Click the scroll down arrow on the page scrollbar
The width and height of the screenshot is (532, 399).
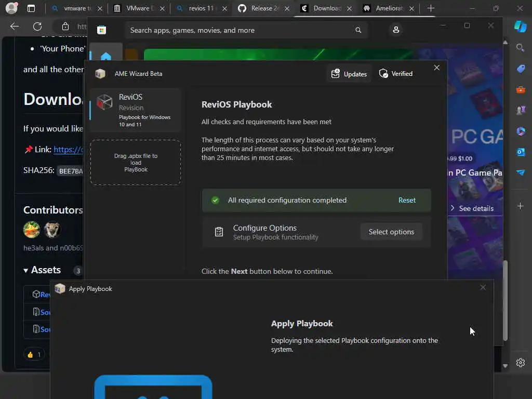505,366
